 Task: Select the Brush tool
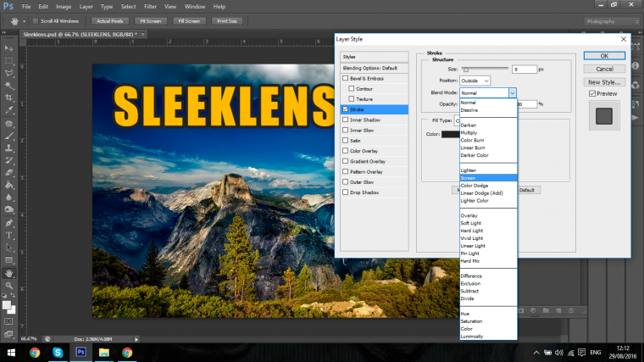click(x=8, y=136)
